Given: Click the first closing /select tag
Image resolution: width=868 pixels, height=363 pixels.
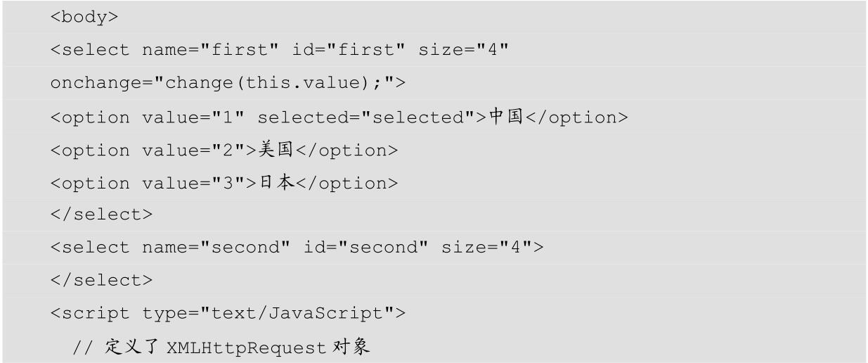Looking at the screenshot, I should pos(101,215).
